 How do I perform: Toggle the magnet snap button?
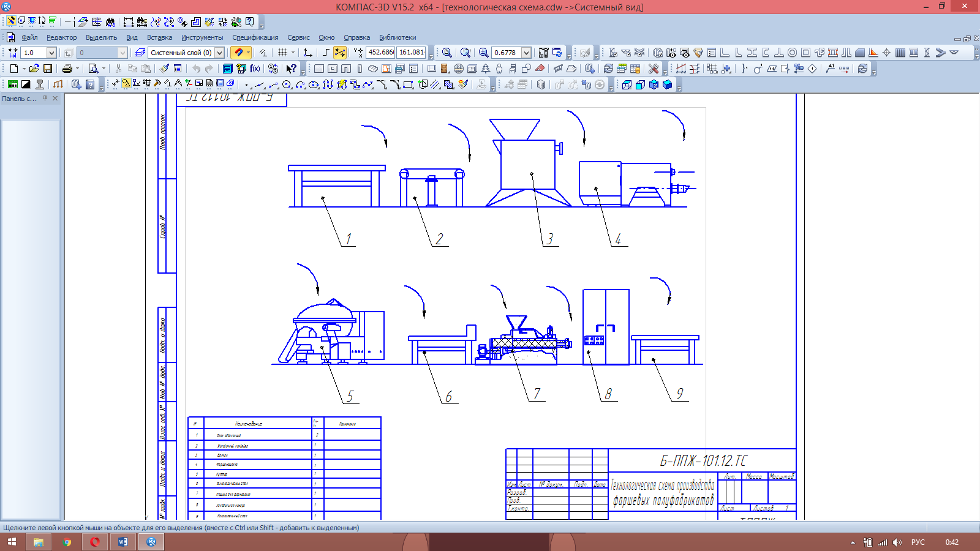point(238,53)
